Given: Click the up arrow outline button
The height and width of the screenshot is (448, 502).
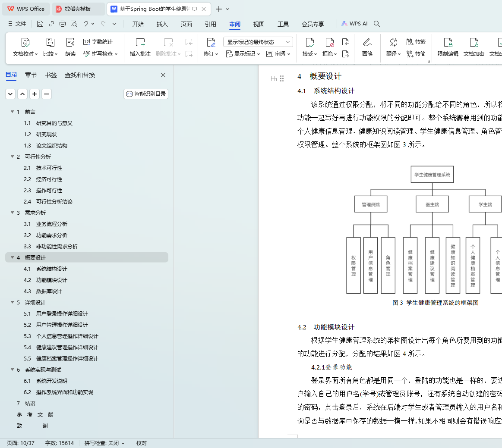Looking at the screenshot, I should (22, 94).
